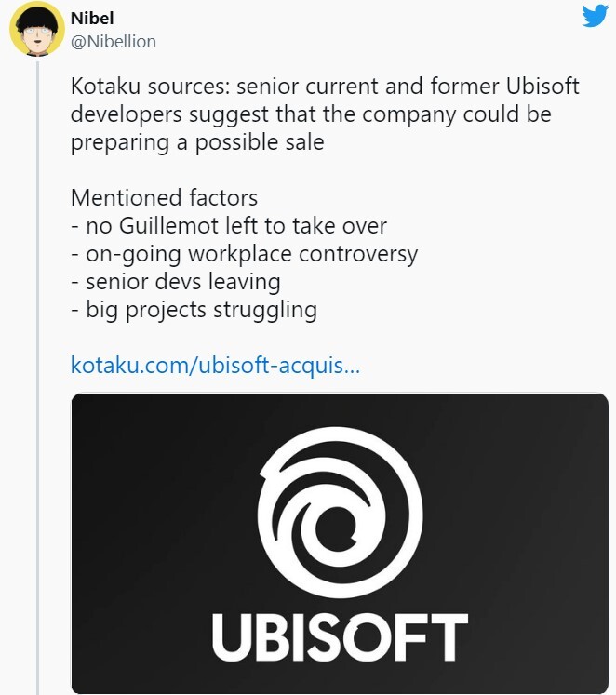
Task: Open Nibel's profile avatar
Action: pos(35,29)
